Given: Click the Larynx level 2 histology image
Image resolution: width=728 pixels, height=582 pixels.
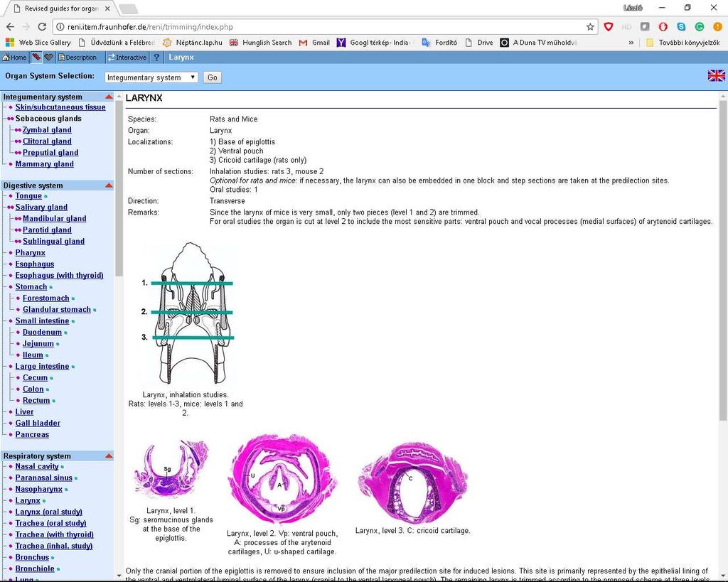Looking at the screenshot, I should [x=282, y=478].
